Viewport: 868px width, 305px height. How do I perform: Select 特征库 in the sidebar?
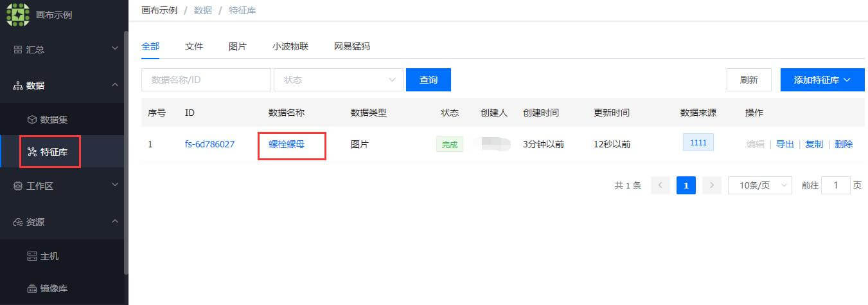click(x=54, y=152)
